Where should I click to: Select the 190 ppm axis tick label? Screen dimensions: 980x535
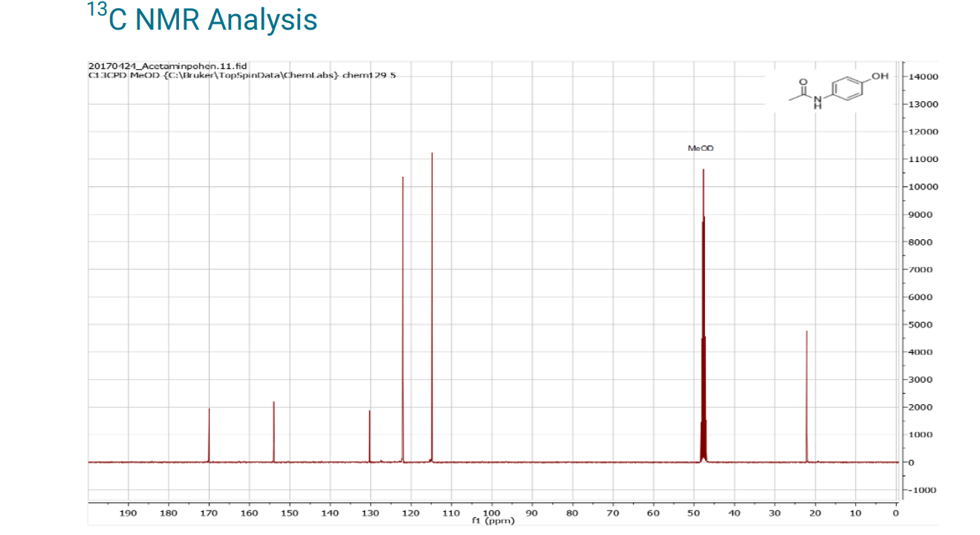[129, 513]
